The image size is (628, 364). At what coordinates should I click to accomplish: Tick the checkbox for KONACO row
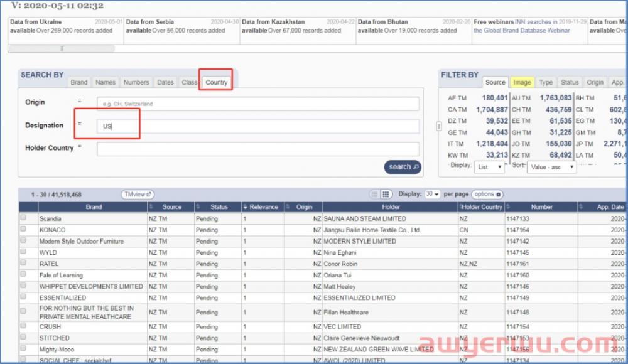point(23,229)
